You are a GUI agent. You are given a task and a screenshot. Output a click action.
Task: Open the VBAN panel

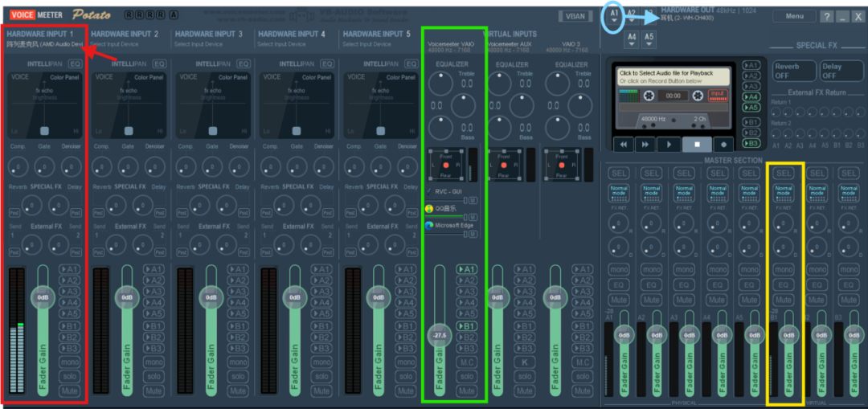575,16
